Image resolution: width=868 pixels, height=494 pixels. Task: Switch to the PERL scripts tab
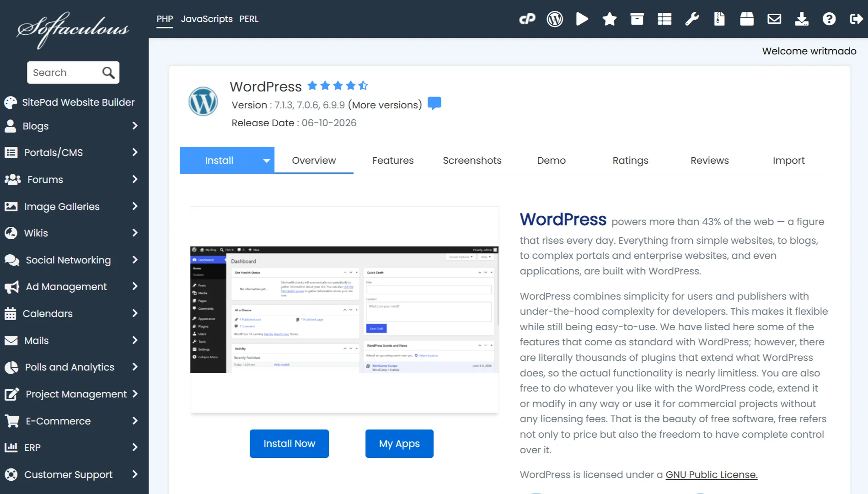click(x=249, y=19)
